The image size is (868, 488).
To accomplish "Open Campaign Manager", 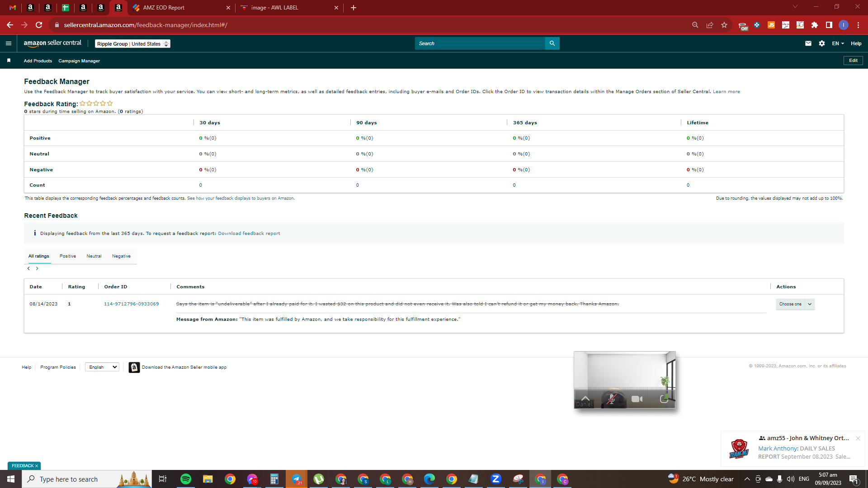I will point(79,61).
